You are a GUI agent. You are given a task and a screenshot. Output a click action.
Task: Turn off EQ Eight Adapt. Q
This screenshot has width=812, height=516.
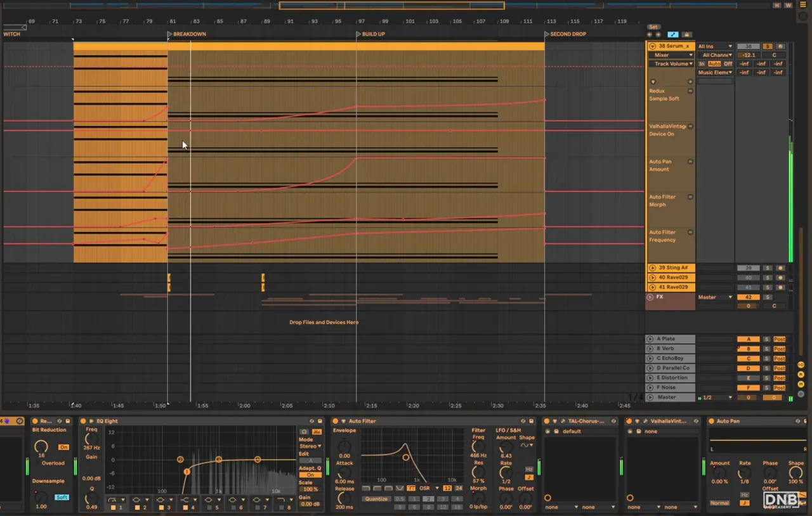[310, 475]
